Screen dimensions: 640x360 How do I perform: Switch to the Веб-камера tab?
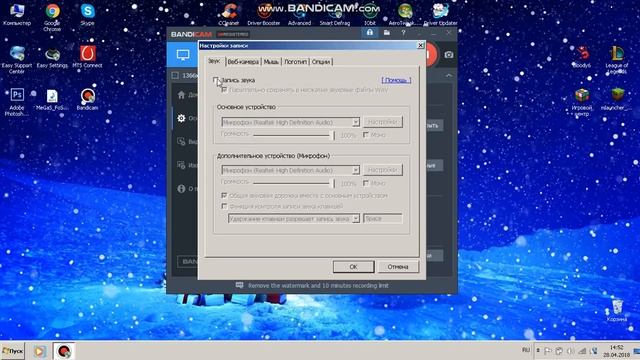[x=243, y=62]
